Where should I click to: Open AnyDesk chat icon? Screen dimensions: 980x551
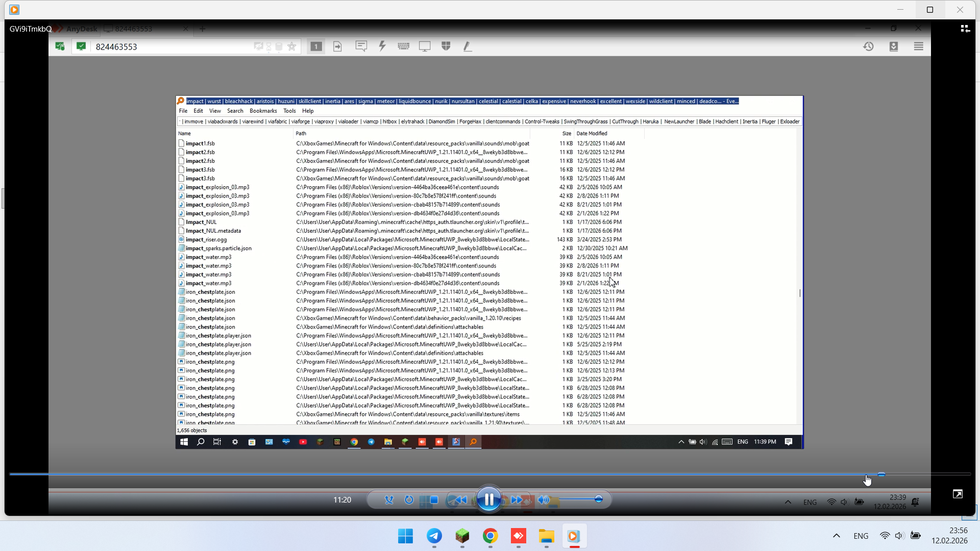pos(361,46)
